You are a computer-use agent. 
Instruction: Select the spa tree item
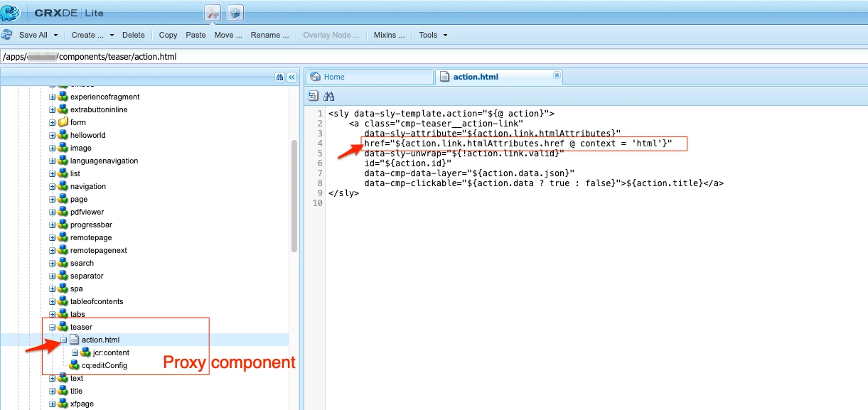click(76, 288)
